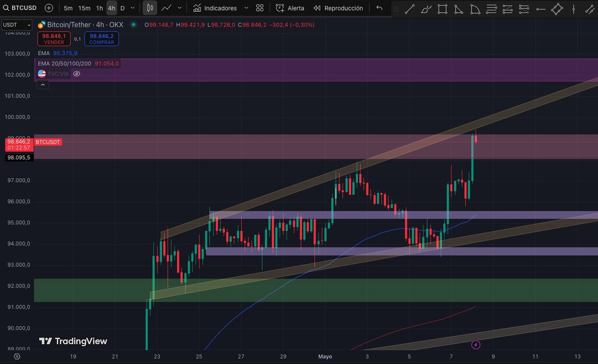The image size is (598, 364).
Task: Click the blue COMPRAR buy button
Action: click(102, 39)
